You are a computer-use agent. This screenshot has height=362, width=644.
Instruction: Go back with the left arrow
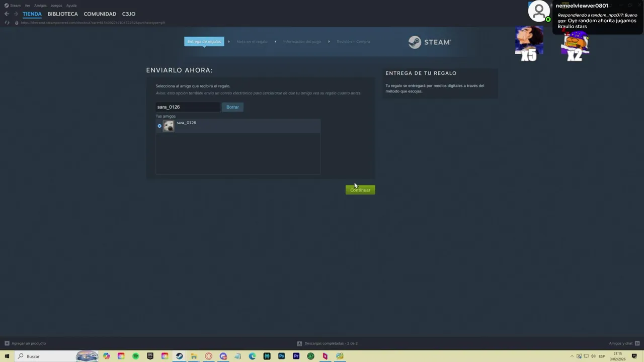(7, 14)
